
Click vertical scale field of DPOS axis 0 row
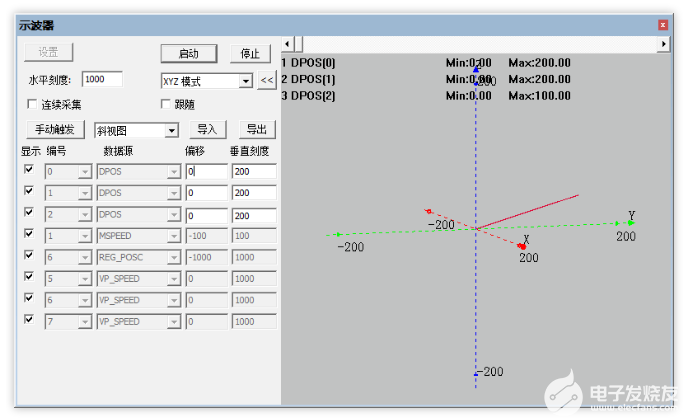(254, 171)
